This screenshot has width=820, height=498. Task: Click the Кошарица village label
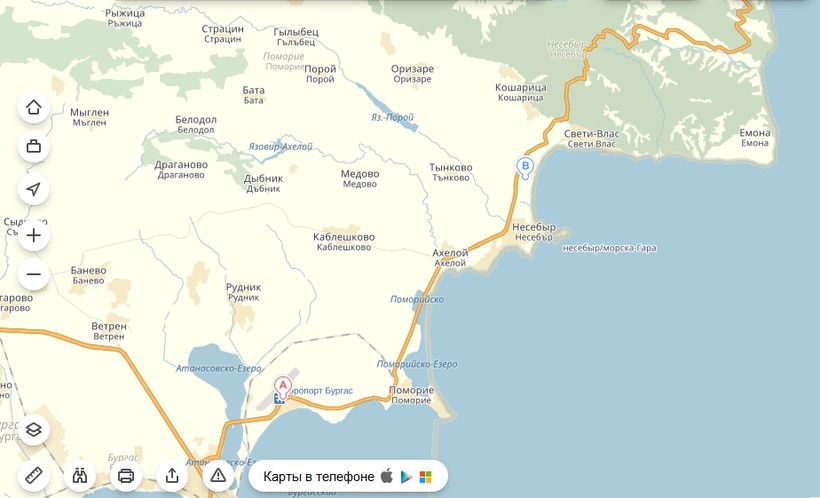pos(520,92)
